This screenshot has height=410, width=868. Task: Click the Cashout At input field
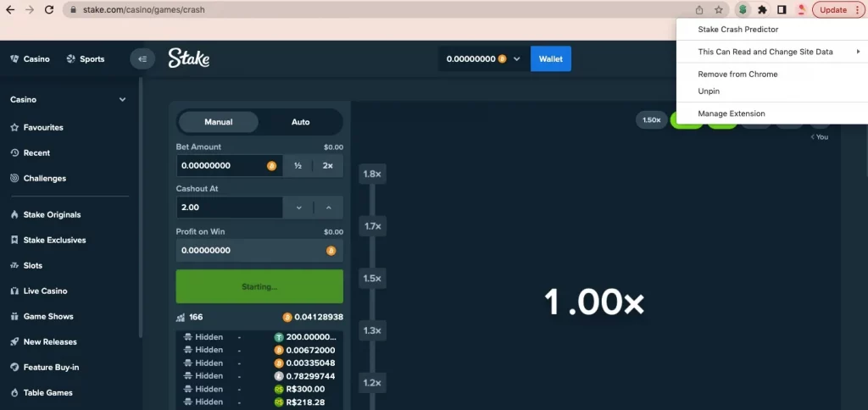click(x=229, y=208)
